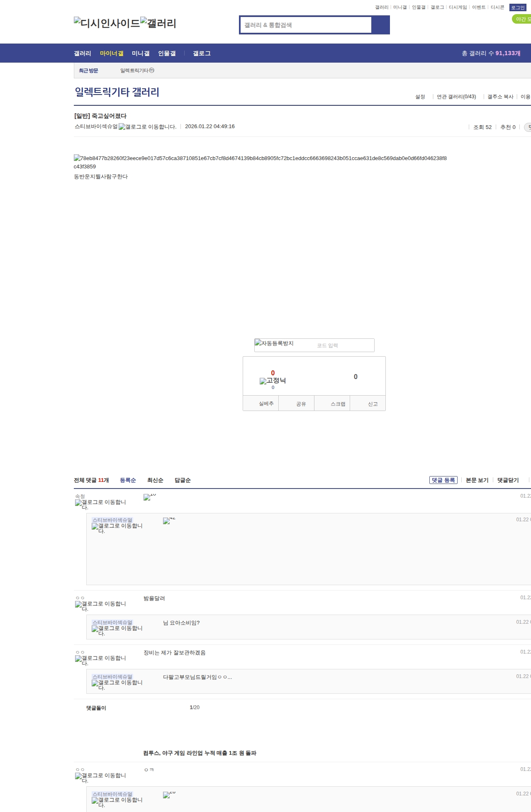Click the 1/20 page indicator
Image resolution: width=531 pixels, height=812 pixels.
click(x=195, y=707)
